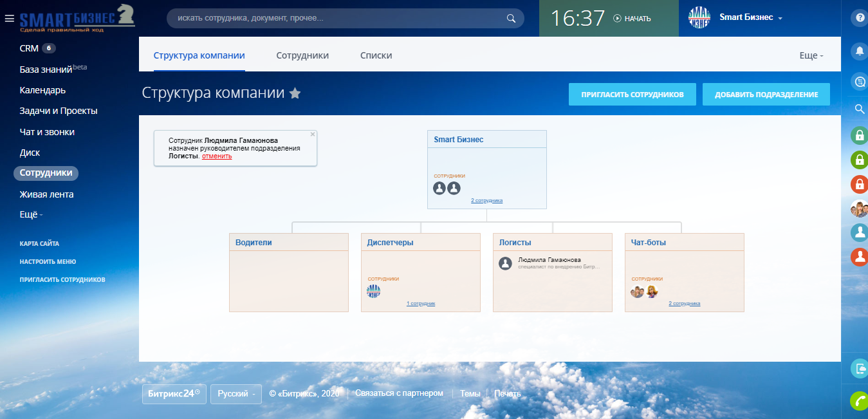The height and width of the screenshot is (419, 868).
Task: Click the help question mark icon
Action: click(859, 18)
